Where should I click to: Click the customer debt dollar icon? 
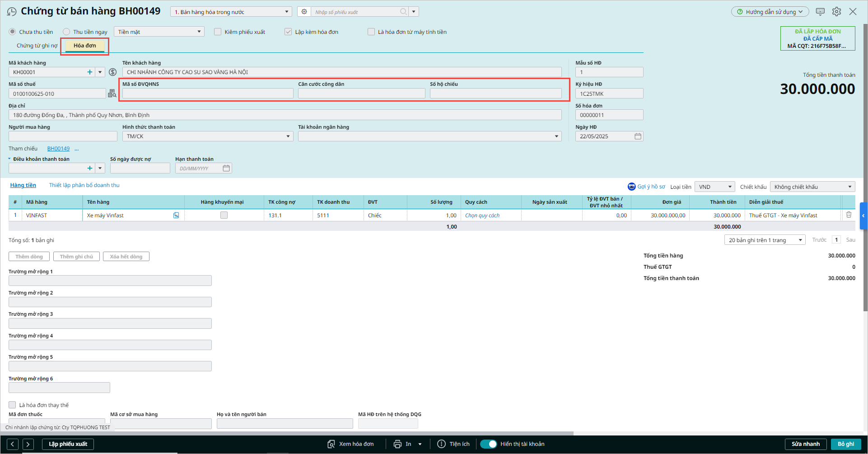pyautogui.click(x=113, y=72)
